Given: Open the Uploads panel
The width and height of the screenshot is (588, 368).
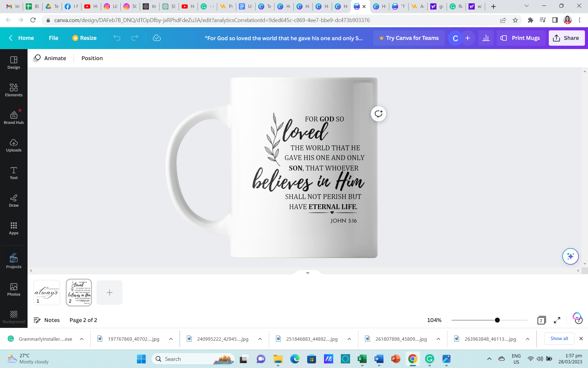Looking at the screenshot, I should click(13, 145).
